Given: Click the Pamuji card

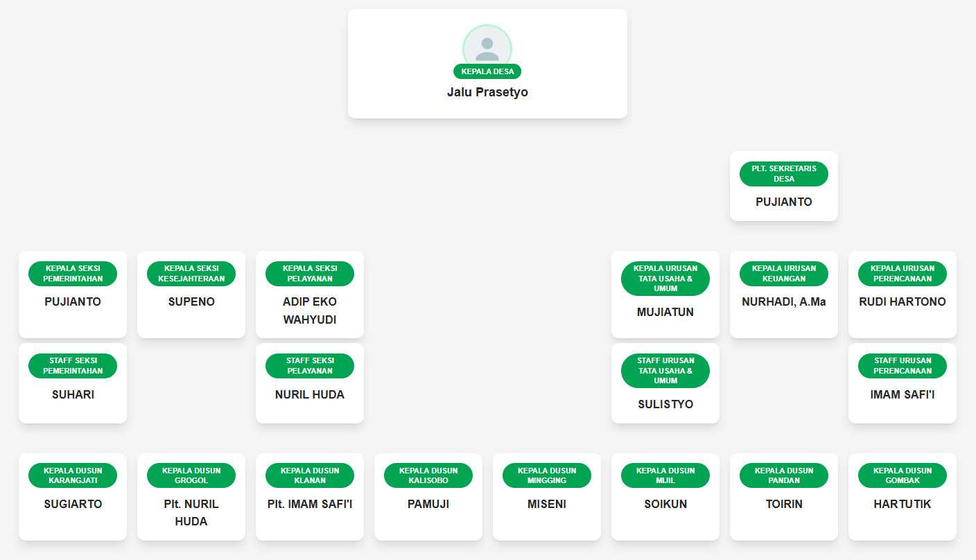Looking at the screenshot, I should point(428,504).
